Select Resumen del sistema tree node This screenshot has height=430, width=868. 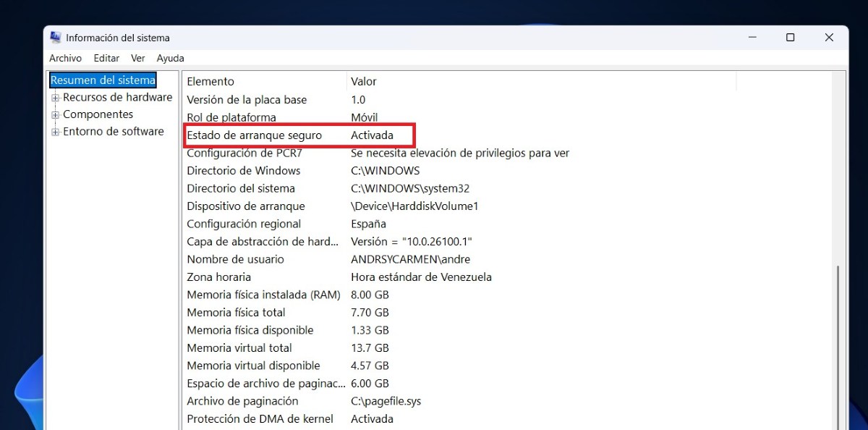103,80
